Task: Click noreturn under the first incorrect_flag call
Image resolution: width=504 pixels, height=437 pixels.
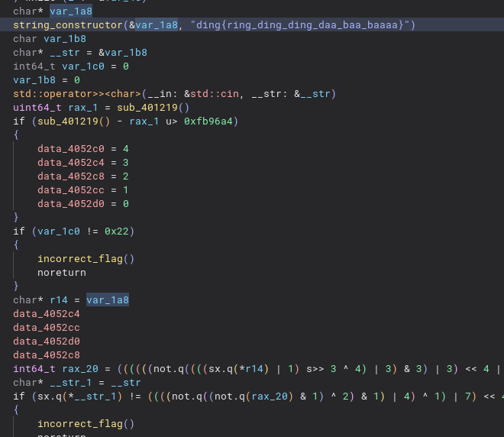Action: click(61, 273)
